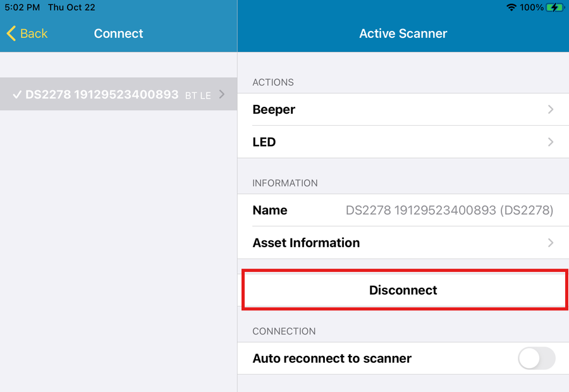Click the BT LE connection type label

tap(198, 95)
